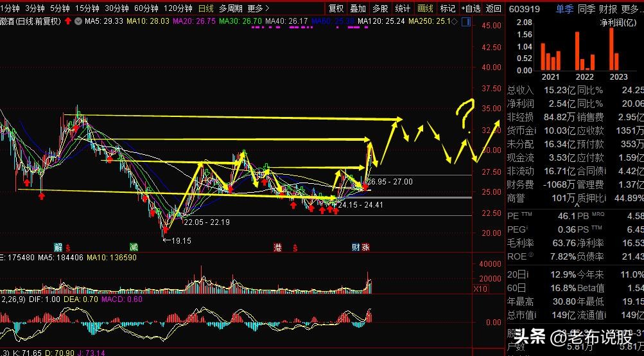Click the 净利润(亿) chart title
644x356 pixels.
pyautogui.click(x=618, y=23)
